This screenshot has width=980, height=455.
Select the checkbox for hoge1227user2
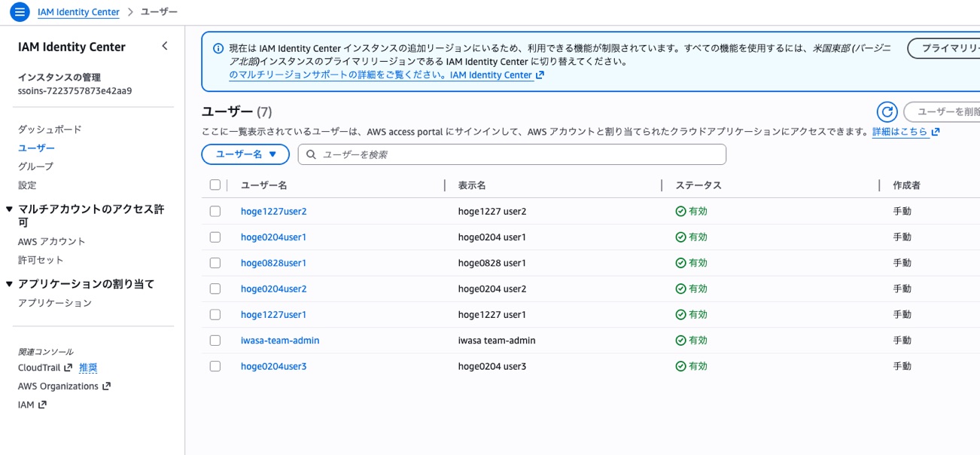tap(215, 211)
